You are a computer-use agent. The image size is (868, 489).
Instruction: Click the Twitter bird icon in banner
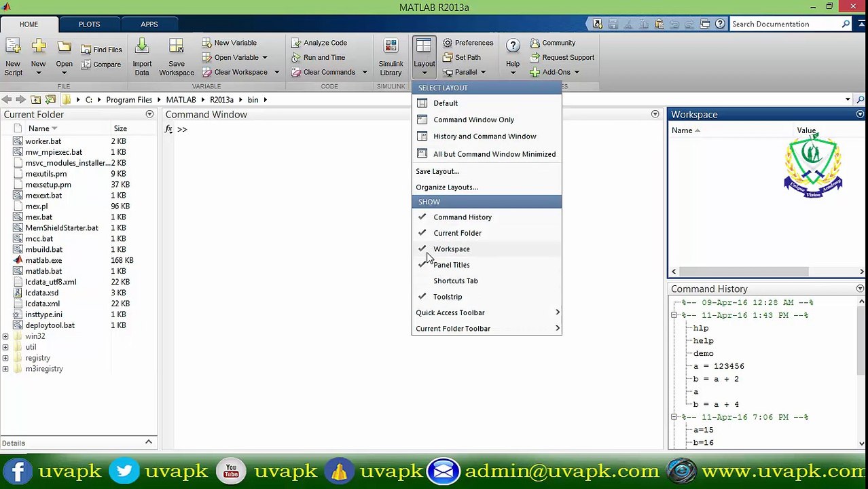coord(124,471)
